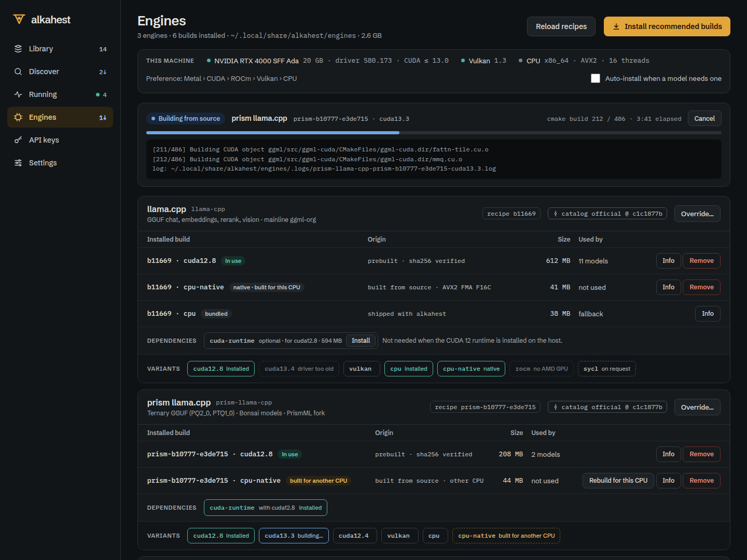Click the Settings sliders icon in sidebar
The width and height of the screenshot is (747, 560).
18,163
